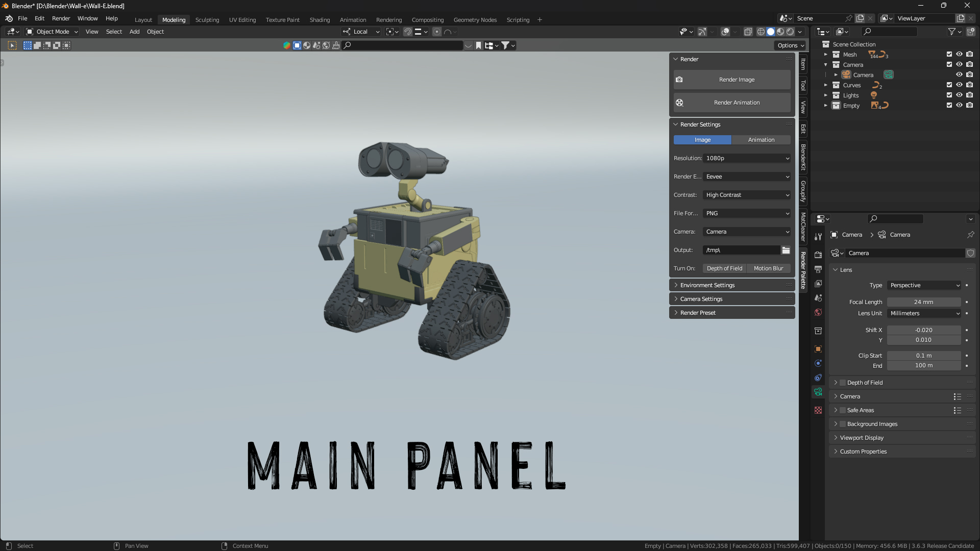Screen dimensions: 980x551
Task: Open the Camera data properties tab icon
Action: [x=818, y=392]
